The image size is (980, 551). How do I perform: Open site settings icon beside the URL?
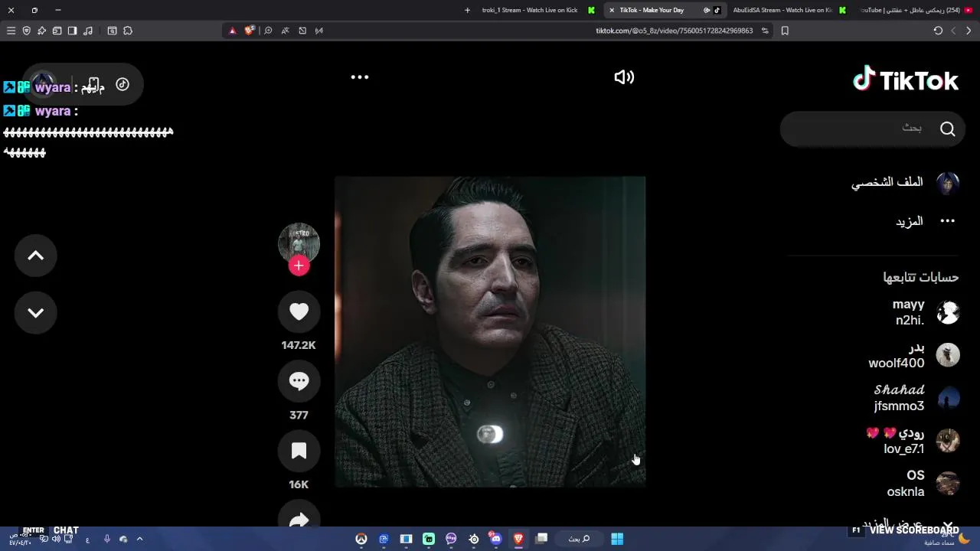765,31
